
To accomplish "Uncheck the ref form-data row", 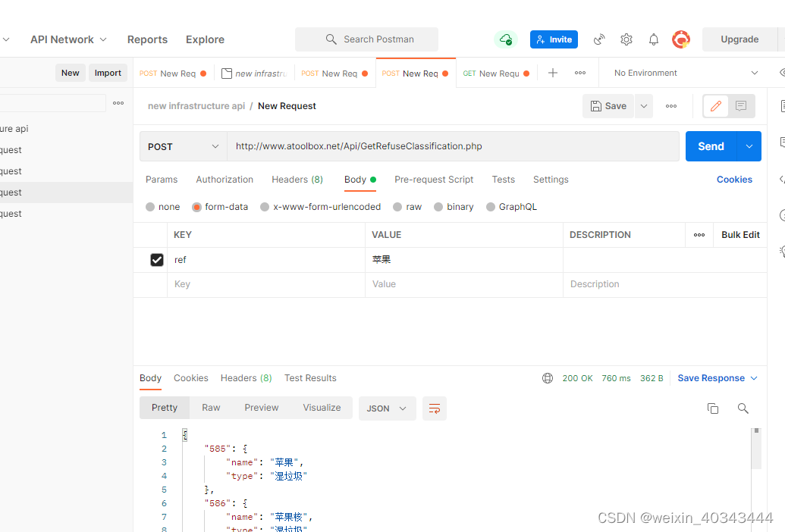I will coord(156,259).
